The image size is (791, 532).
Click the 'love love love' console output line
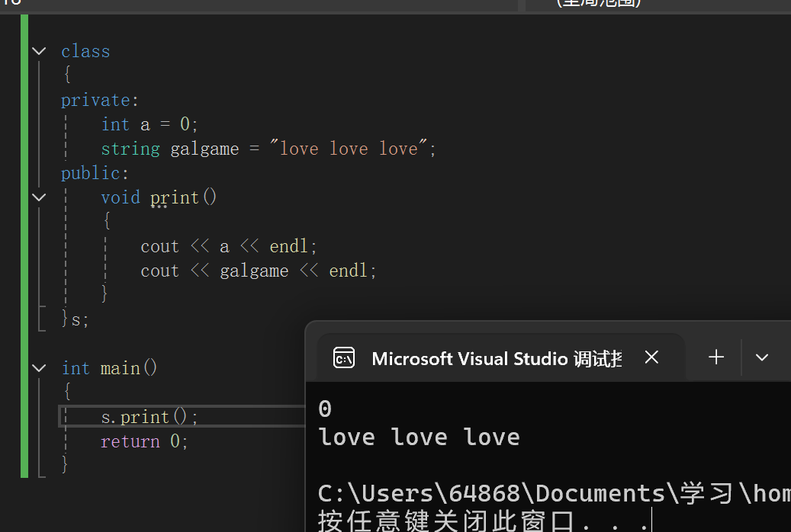[x=420, y=437]
